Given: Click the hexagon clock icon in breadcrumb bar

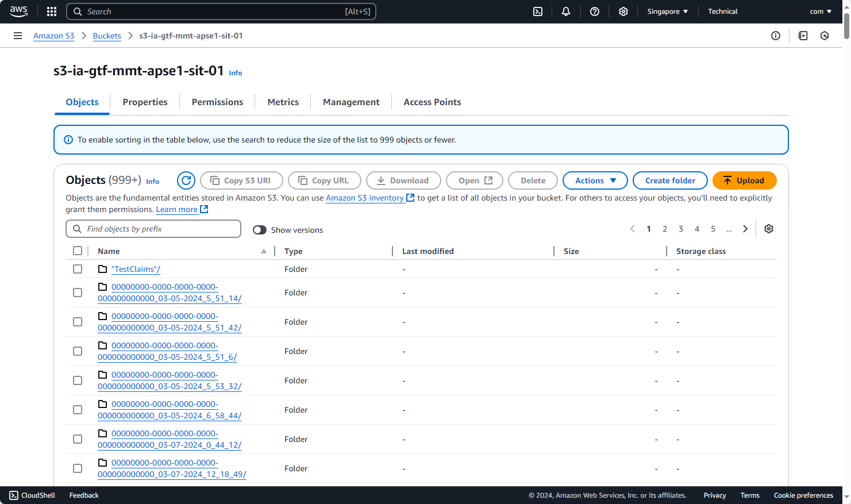Looking at the screenshot, I should coord(825,36).
